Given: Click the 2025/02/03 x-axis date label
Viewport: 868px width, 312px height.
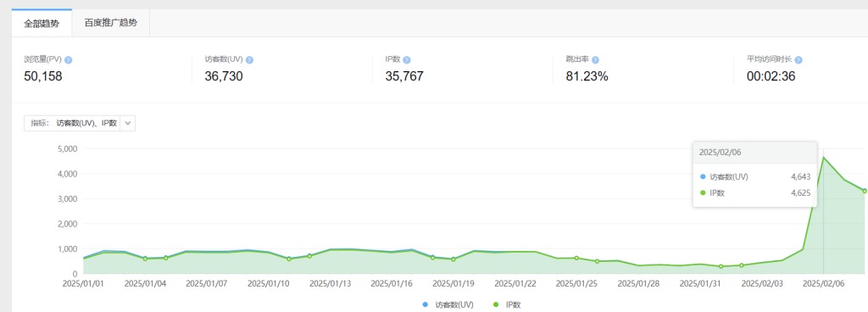Looking at the screenshot, I should [x=761, y=283].
